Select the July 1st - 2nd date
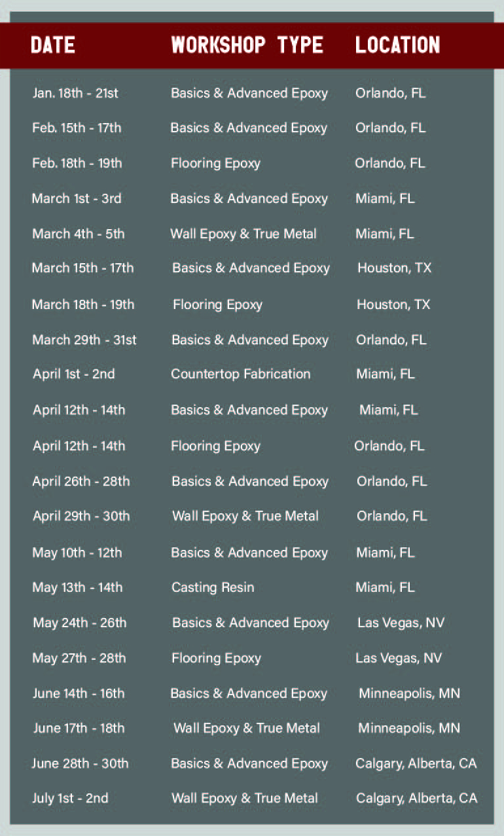 [70, 798]
